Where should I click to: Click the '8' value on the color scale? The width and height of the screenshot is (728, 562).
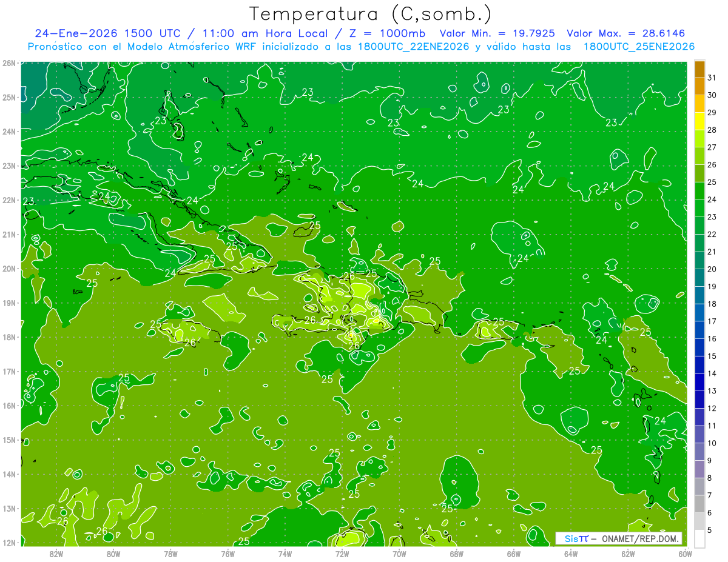pos(710,478)
